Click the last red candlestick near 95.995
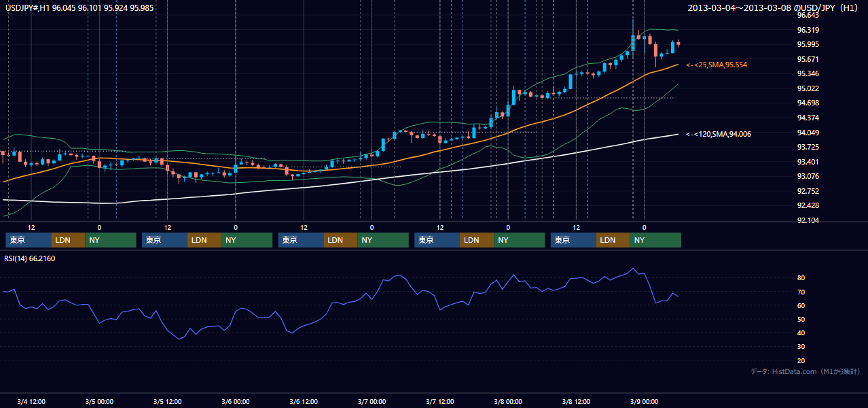This screenshot has height=408, width=868. point(678,44)
